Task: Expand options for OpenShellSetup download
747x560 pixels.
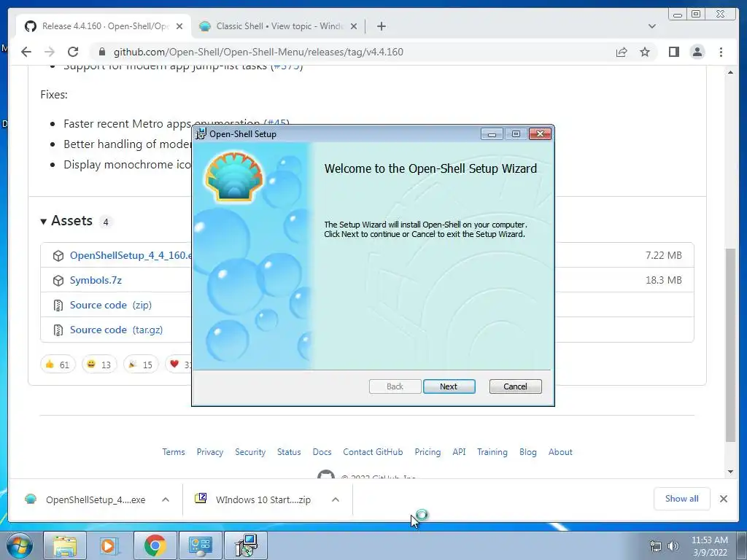Action: point(166,499)
